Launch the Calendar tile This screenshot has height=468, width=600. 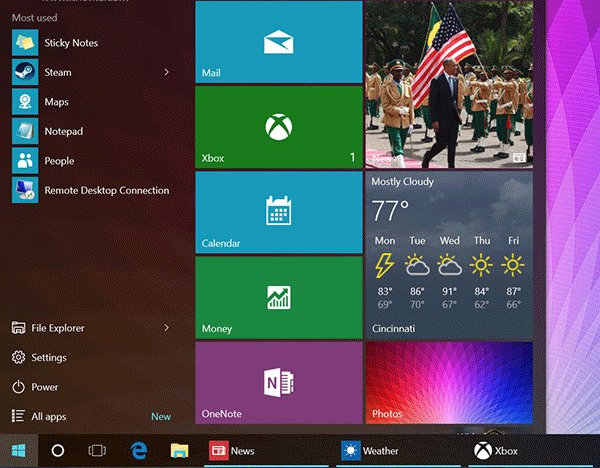(x=279, y=212)
